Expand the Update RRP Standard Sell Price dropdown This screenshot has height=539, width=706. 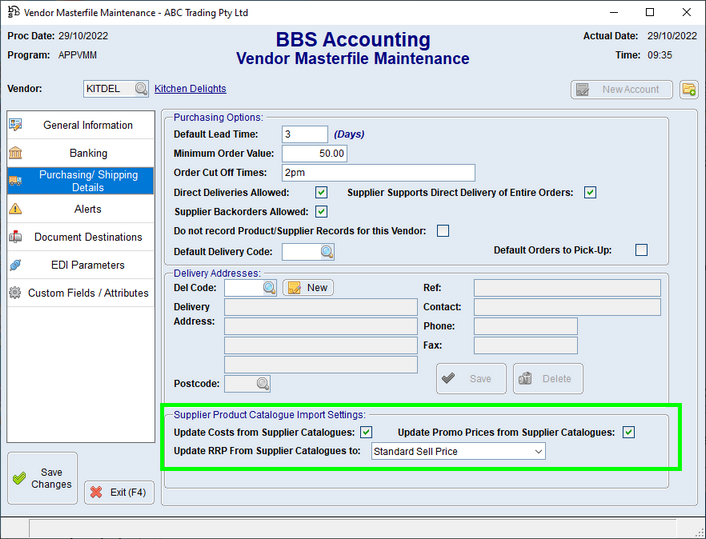click(538, 452)
